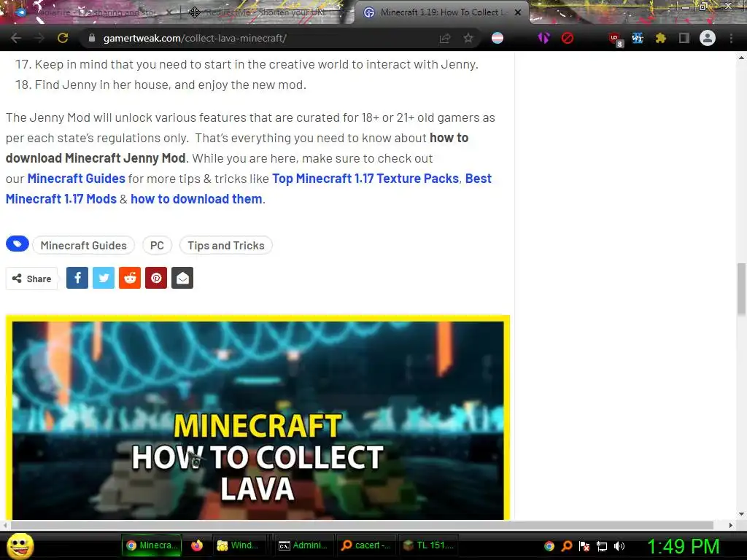Open the PC tag
747x560 pixels.
click(158, 245)
